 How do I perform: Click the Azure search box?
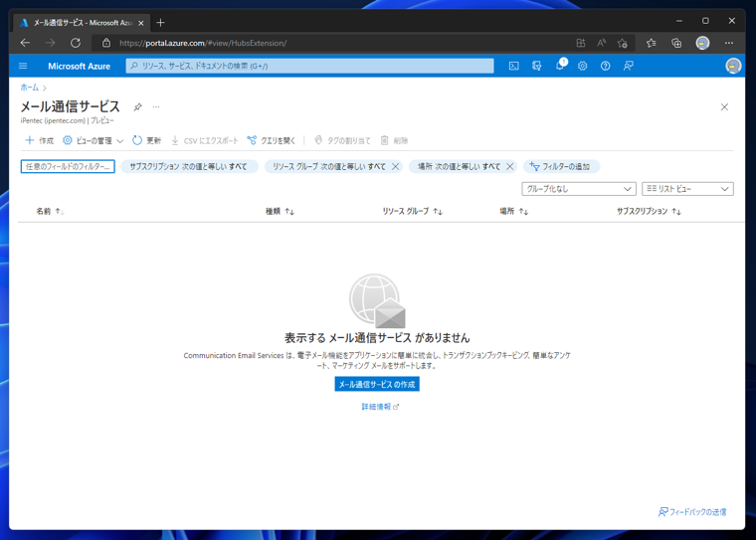point(309,66)
